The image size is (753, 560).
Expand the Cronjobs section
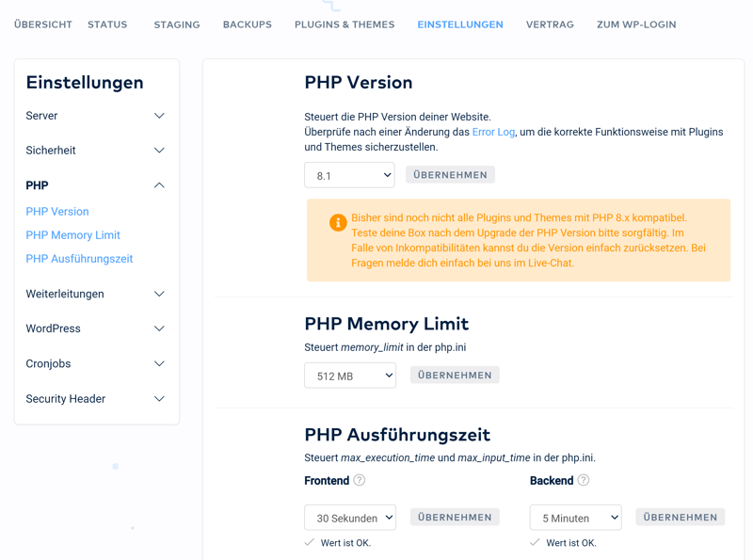click(x=159, y=363)
